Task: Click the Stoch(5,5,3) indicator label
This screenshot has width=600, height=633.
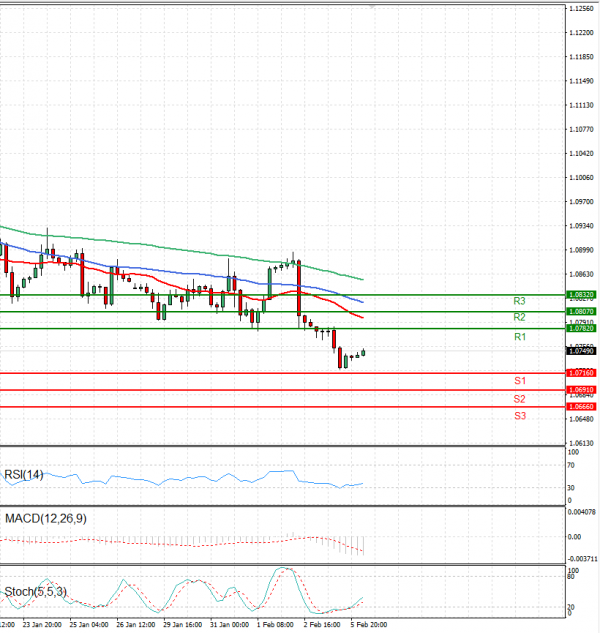Action: (36, 592)
